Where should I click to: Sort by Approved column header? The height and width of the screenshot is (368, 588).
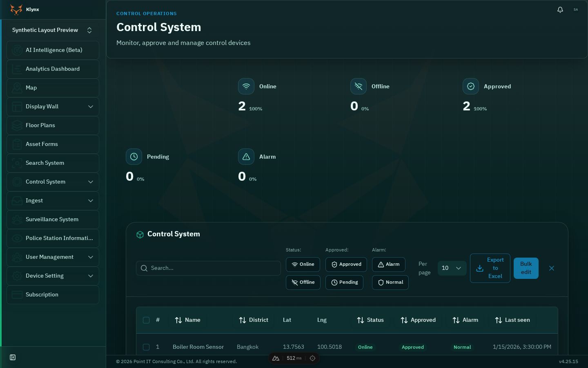419,320
